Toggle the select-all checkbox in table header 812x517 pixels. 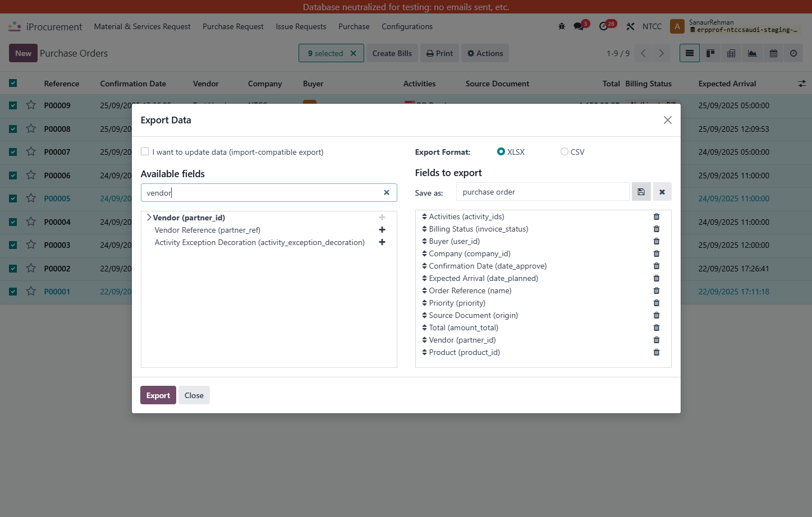(13, 83)
